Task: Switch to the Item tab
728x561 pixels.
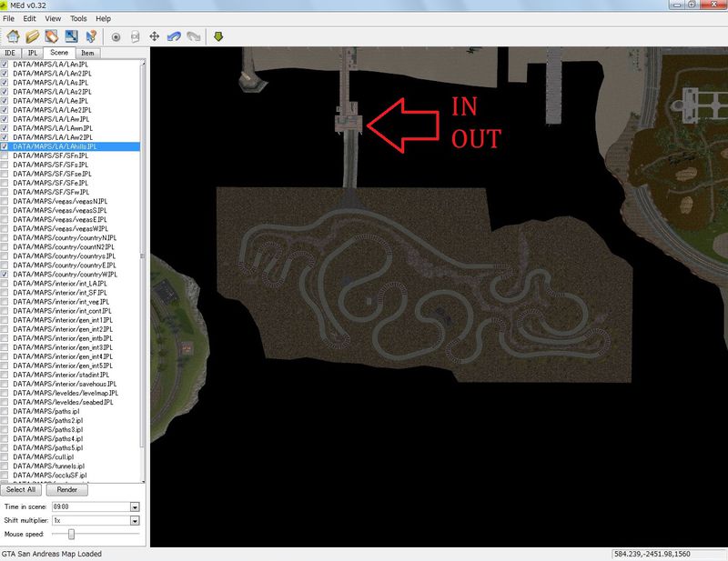Action: click(87, 53)
